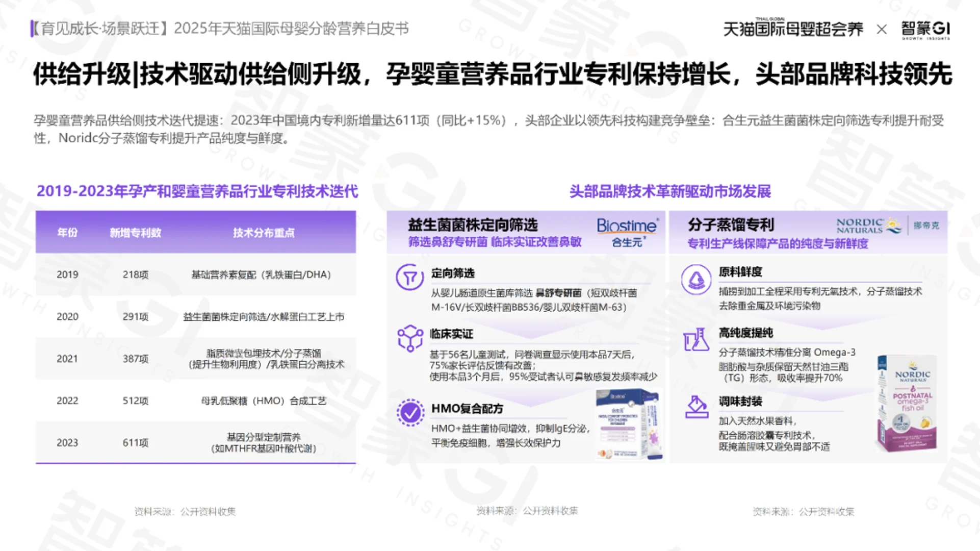The image size is (980, 551).
Task: Select the 2022 year cell
Action: [67, 400]
